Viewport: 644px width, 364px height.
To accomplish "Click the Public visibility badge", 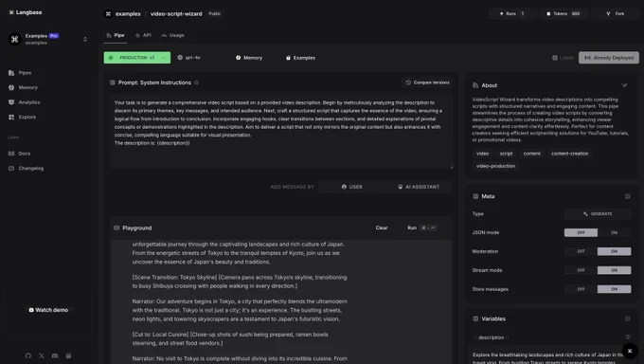I will pos(214,13).
